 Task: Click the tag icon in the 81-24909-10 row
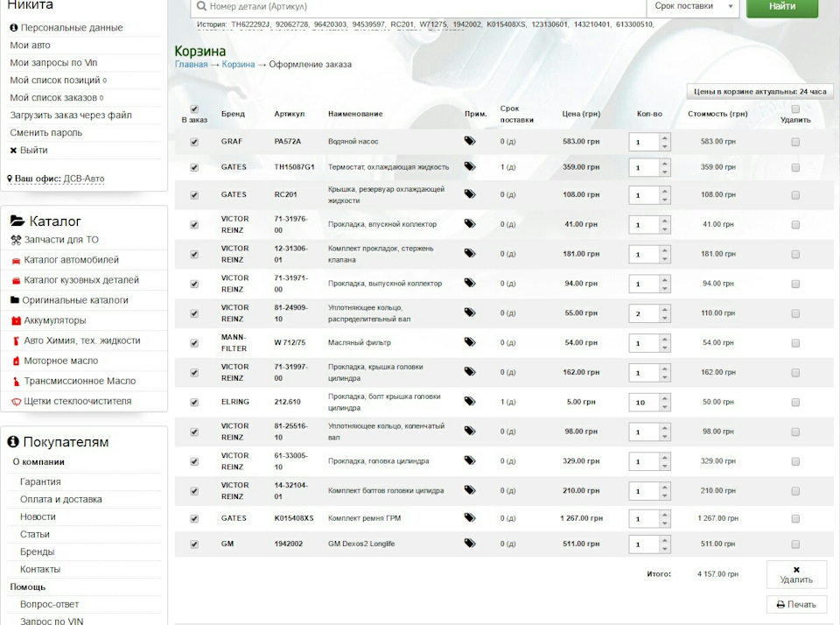pyautogui.click(x=470, y=312)
